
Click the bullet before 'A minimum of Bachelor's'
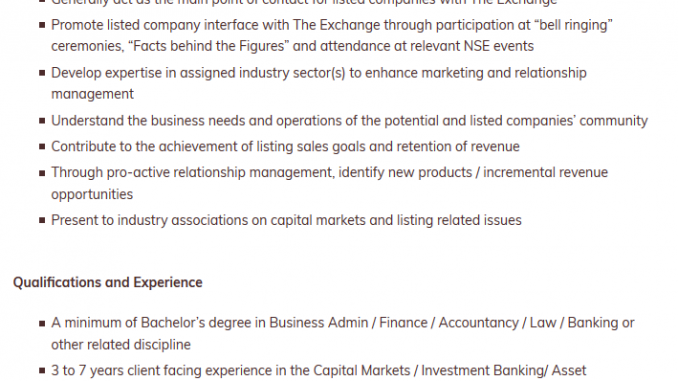pos(42,323)
